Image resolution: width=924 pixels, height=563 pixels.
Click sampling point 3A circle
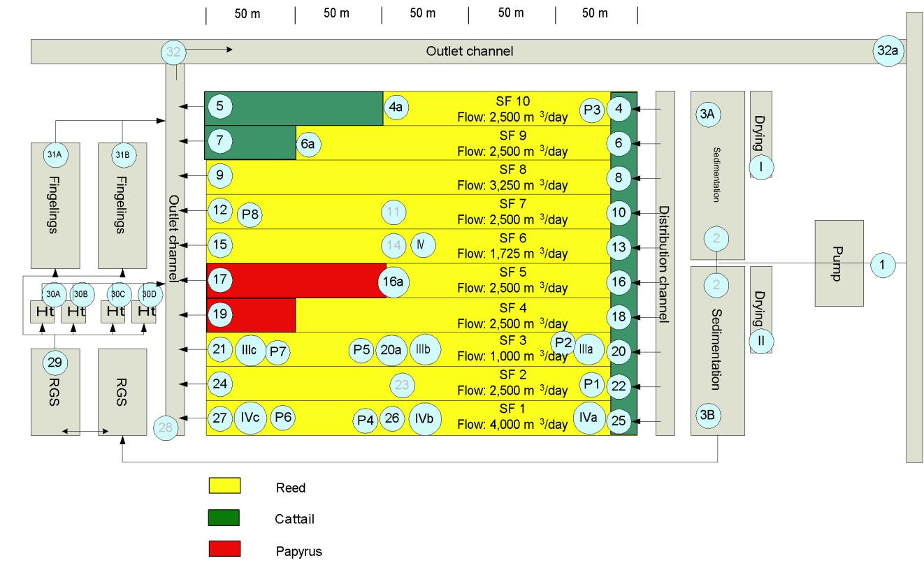[x=707, y=114]
